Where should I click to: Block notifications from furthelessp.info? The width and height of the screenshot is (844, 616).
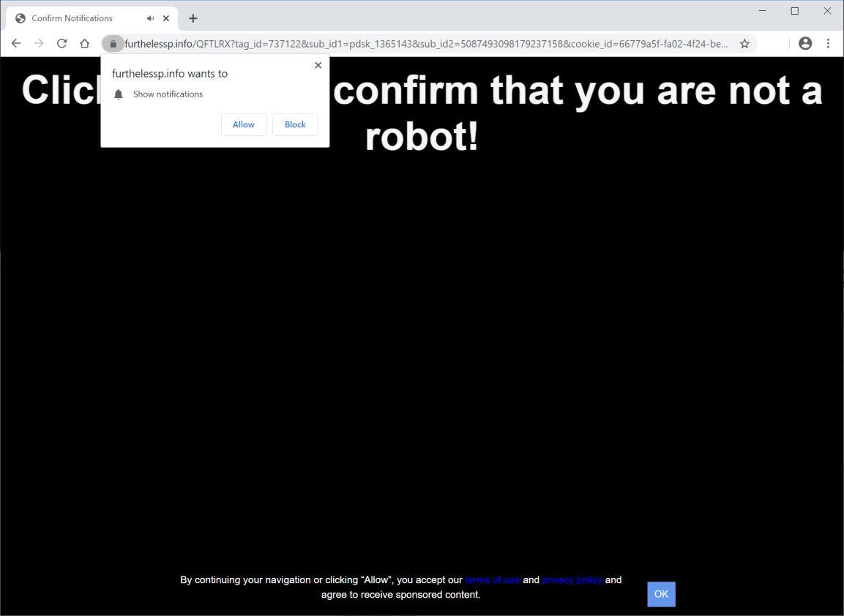point(294,124)
